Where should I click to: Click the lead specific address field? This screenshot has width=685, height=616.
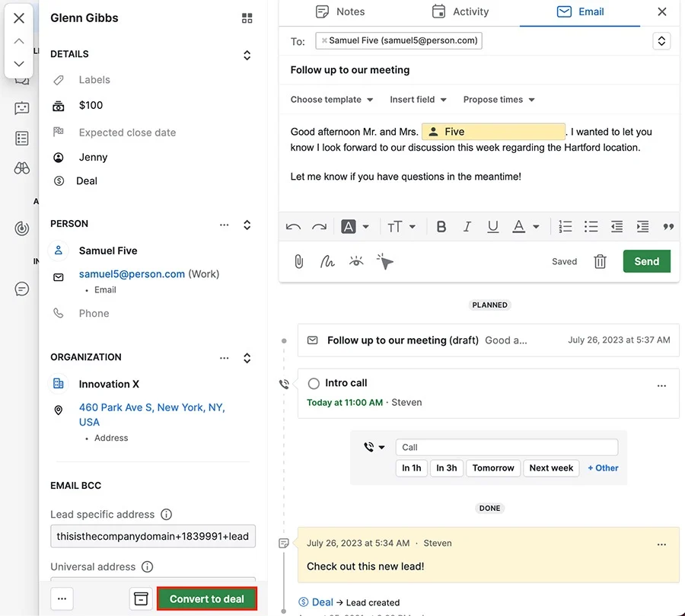pos(153,536)
